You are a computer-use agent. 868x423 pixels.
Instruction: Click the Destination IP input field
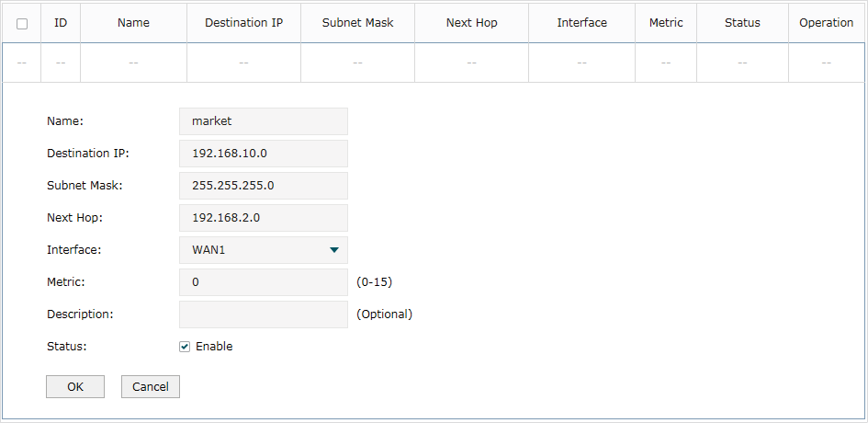pos(264,154)
